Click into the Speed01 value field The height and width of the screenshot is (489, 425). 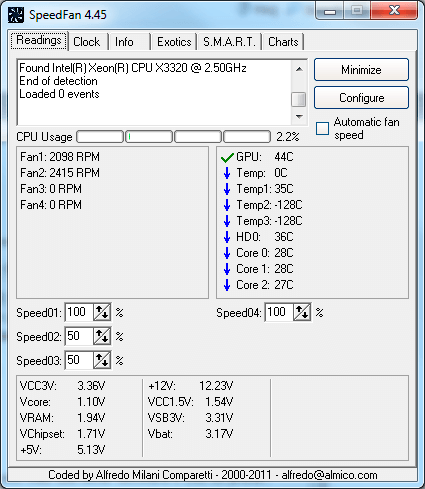click(x=79, y=312)
